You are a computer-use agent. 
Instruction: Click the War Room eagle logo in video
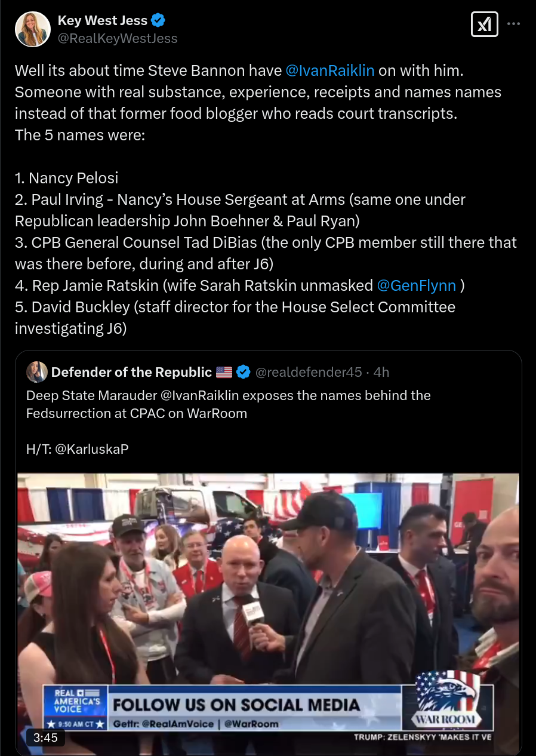pos(448,699)
